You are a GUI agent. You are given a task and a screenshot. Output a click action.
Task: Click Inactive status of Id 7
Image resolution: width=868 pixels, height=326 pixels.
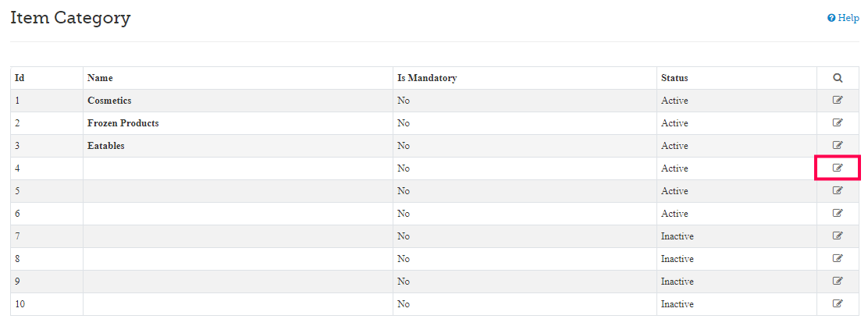678,236
